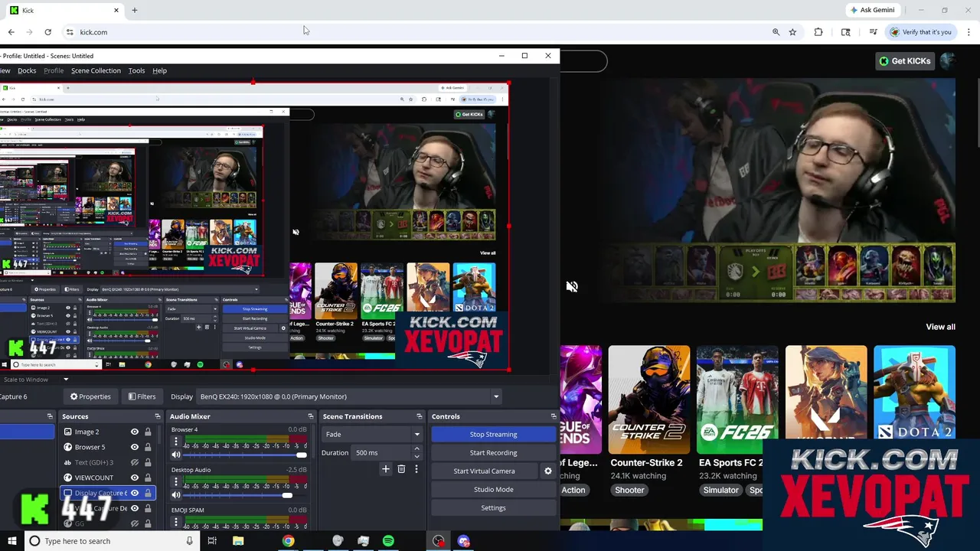Hide the Image 2 source
The image size is (980, 551).
[x=135, y=432]
